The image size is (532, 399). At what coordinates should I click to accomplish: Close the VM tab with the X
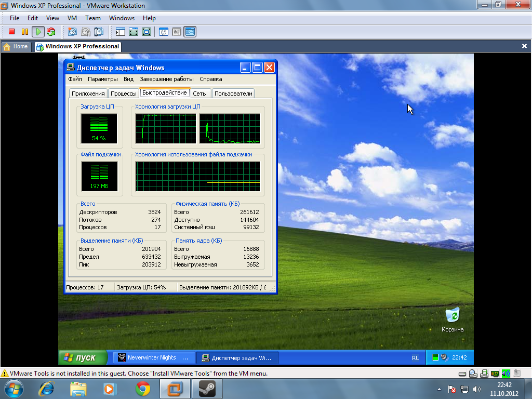coord(524,46)
